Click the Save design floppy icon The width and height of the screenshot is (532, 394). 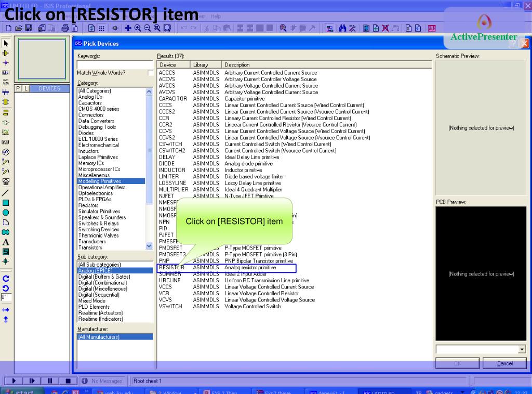(x=28, y=28)
